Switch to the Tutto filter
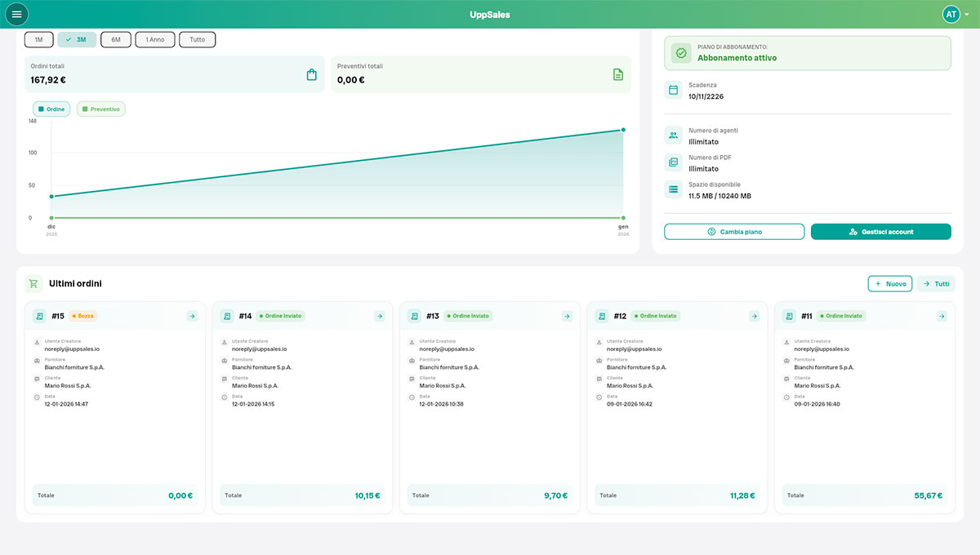 pos(197,38)
